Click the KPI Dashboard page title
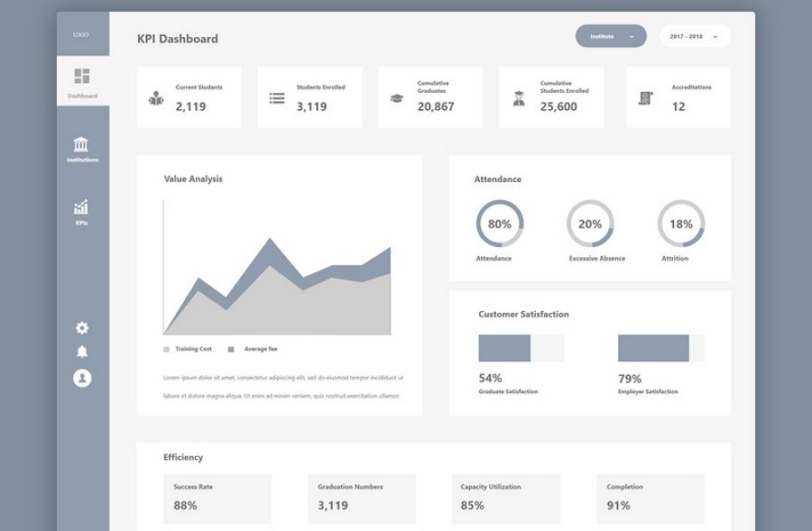 coord(178,39)
